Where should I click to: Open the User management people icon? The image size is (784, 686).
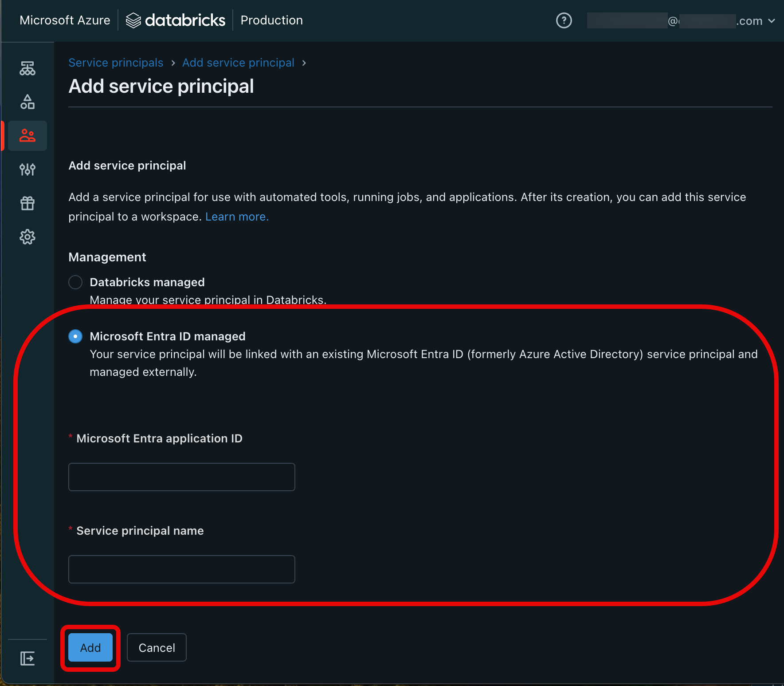(x=27, y=136)
